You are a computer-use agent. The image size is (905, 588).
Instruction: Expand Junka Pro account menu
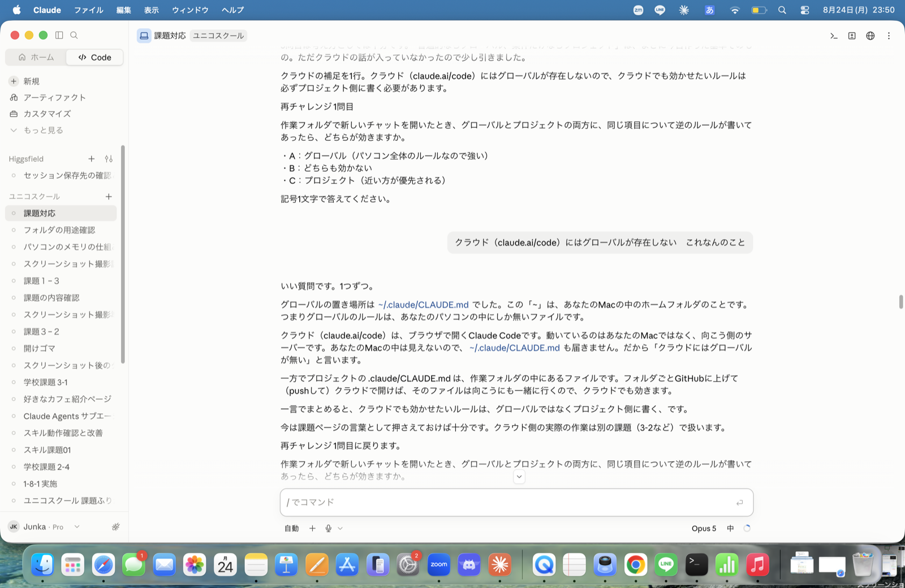(x=44, y=526)
